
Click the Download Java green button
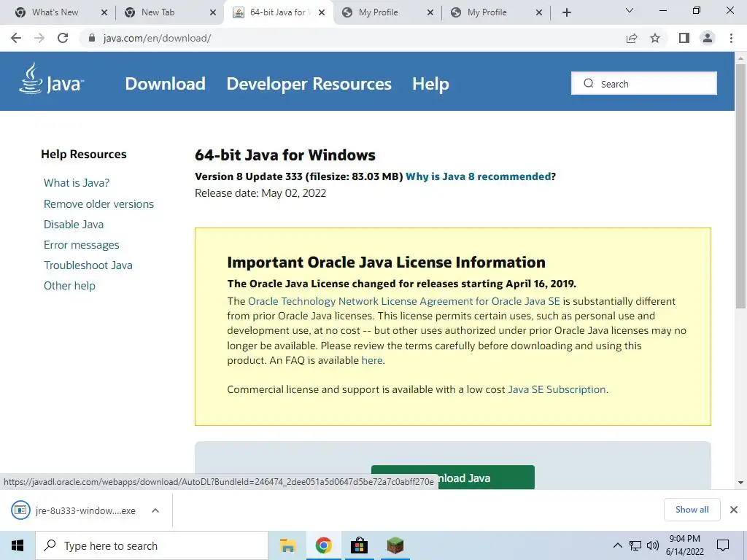pos(452,478)
